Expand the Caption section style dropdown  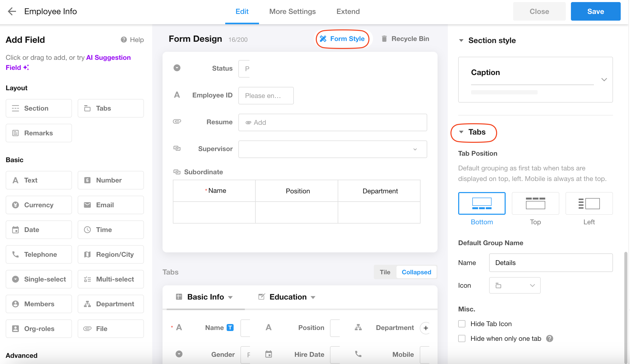coord(604,79)
